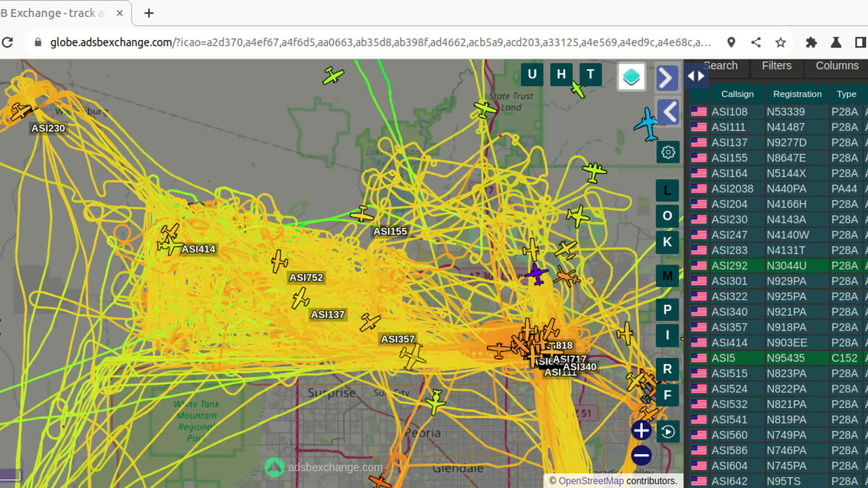Sort table by Registration column
Viewport: 868px width, 488px height.
tap(797, 94)
